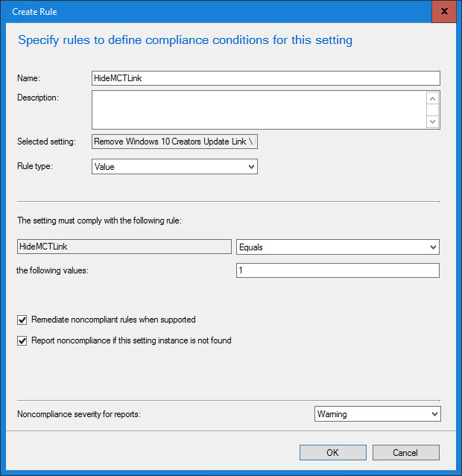Screen dimensions: 462x476
Task: Click the read-only HideMCTLink setting box
Action: point(124,247)
